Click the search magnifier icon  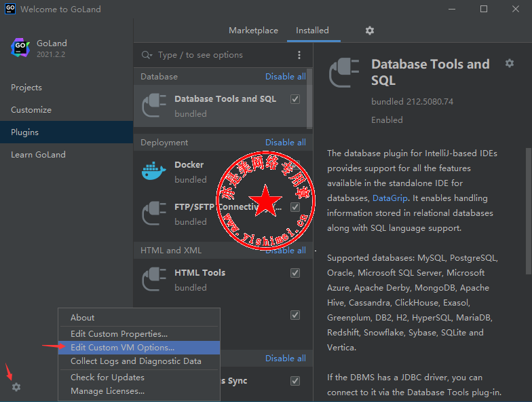coord(147,54)
